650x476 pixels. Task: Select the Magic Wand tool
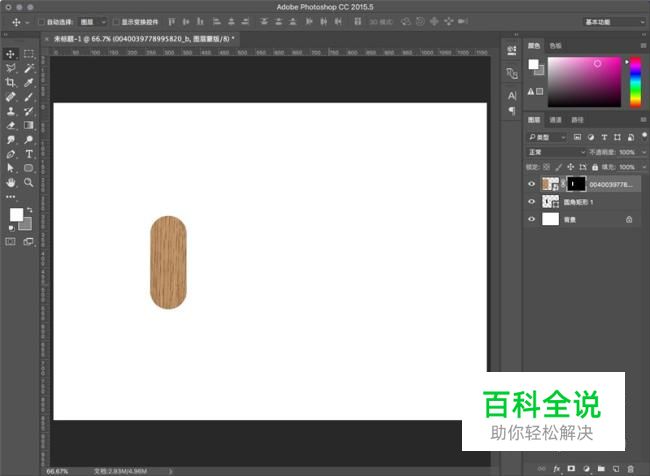point(29,68)
